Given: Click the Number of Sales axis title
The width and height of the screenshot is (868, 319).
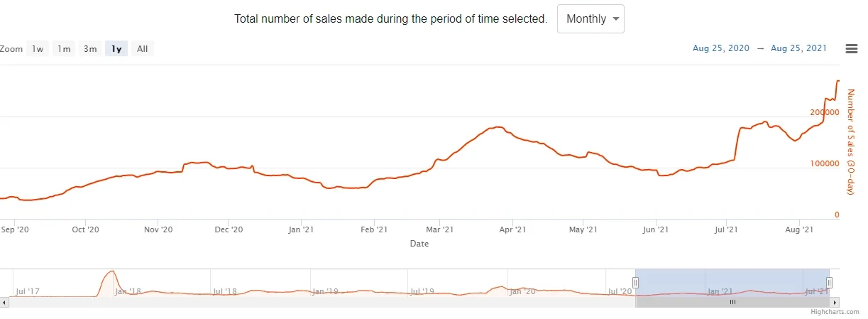Looking at the screenshot, I should tap(852, 142).
